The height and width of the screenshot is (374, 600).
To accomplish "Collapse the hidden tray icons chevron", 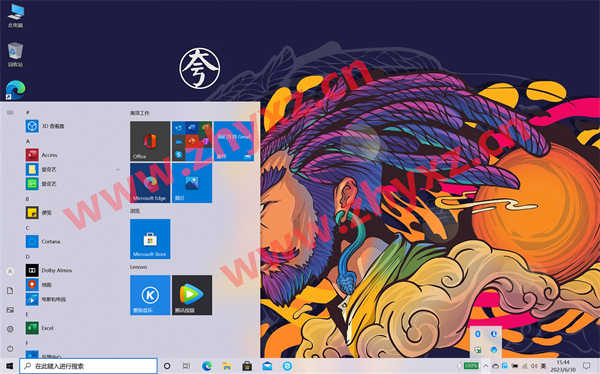I will 486,366.
